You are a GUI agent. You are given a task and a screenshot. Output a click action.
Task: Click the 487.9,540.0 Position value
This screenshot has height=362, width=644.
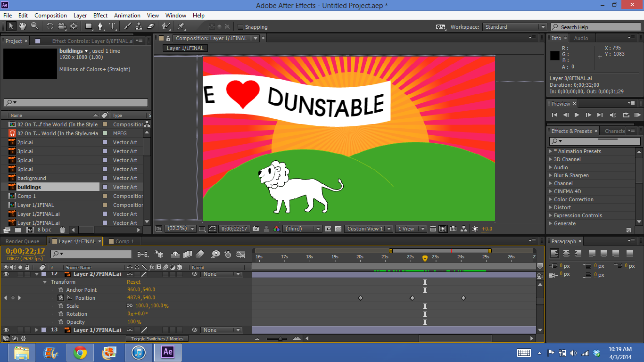(141, 298)
